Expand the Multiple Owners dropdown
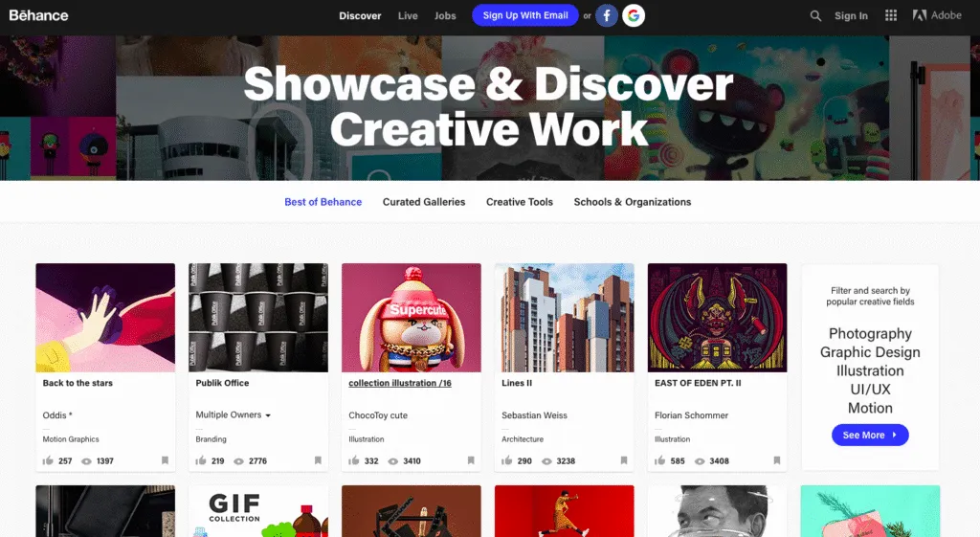The width and height of the screenshot is (980, 537). click(234, 414)
